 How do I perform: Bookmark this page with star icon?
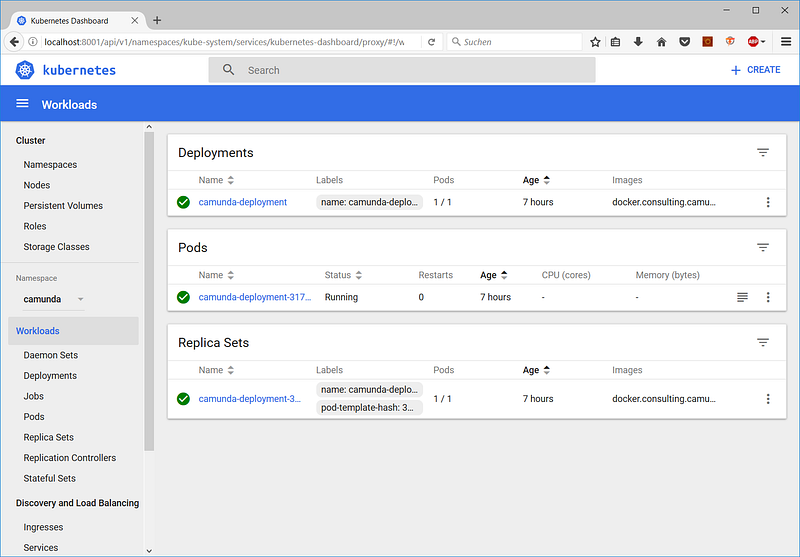pos(595,42)
